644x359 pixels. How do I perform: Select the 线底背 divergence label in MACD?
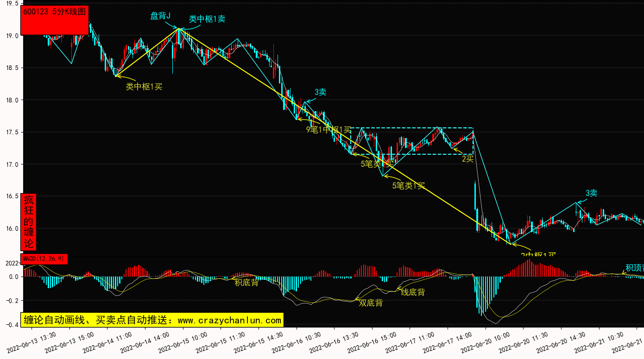(412, 292)
